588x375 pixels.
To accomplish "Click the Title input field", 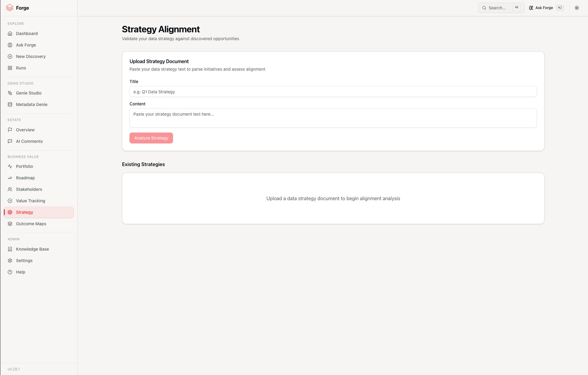I will point(333,91).
